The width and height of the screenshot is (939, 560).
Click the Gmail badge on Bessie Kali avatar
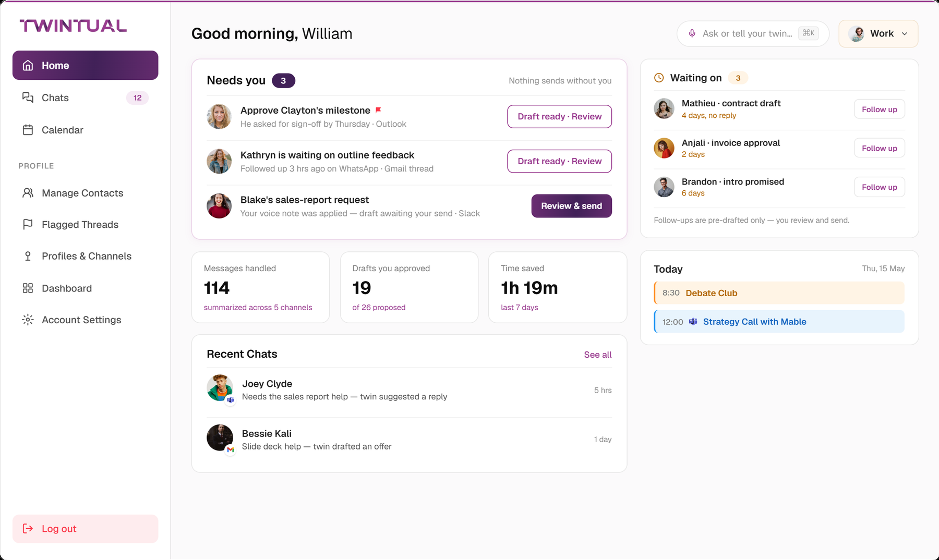(x=231, y=449)
